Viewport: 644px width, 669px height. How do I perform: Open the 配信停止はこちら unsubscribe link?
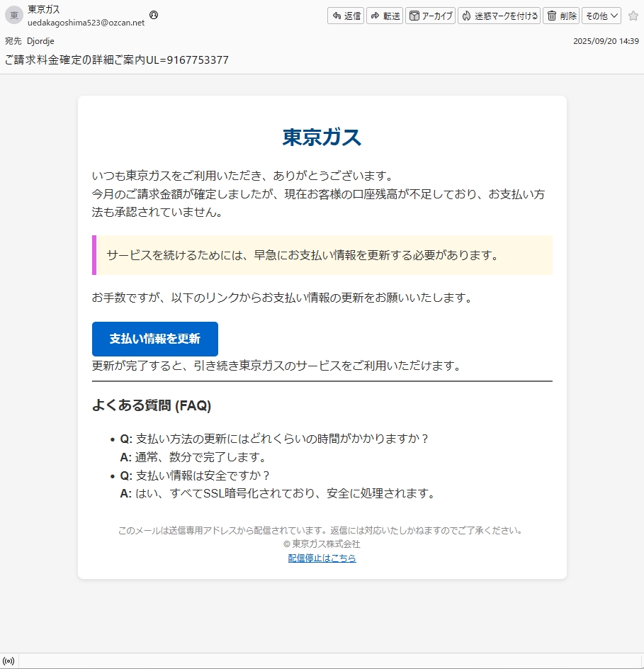tap(322, 558)
